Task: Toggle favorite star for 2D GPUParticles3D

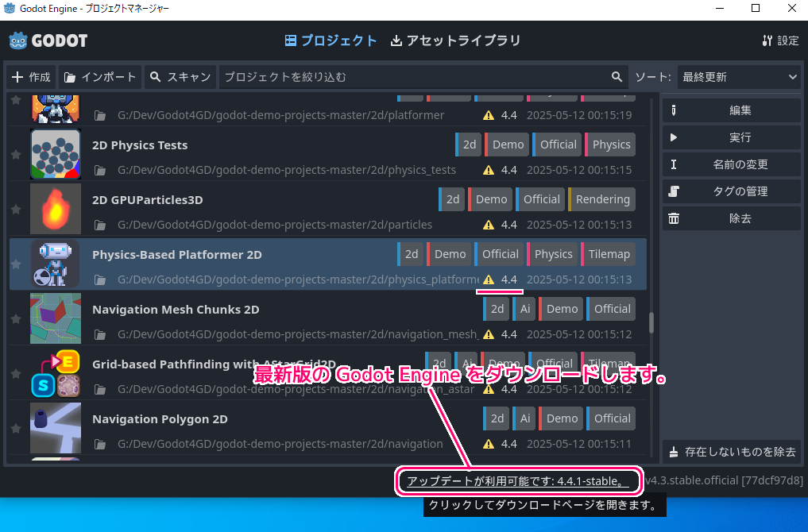Action: (16, 209)
